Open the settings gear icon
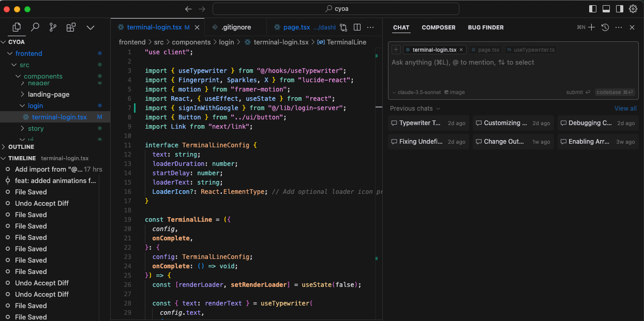 point(633,9)
